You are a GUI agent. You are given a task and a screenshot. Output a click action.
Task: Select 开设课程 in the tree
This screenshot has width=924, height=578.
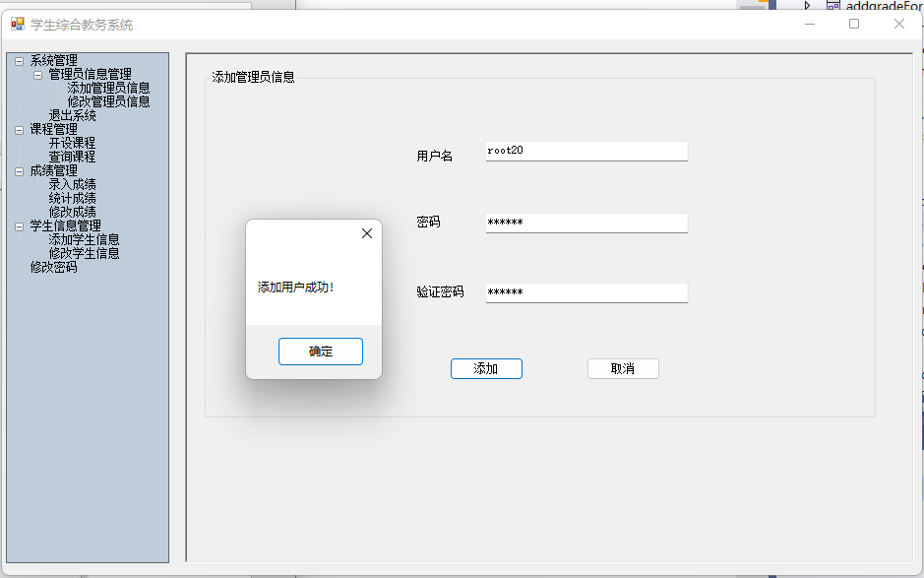(x=72, y=143)
